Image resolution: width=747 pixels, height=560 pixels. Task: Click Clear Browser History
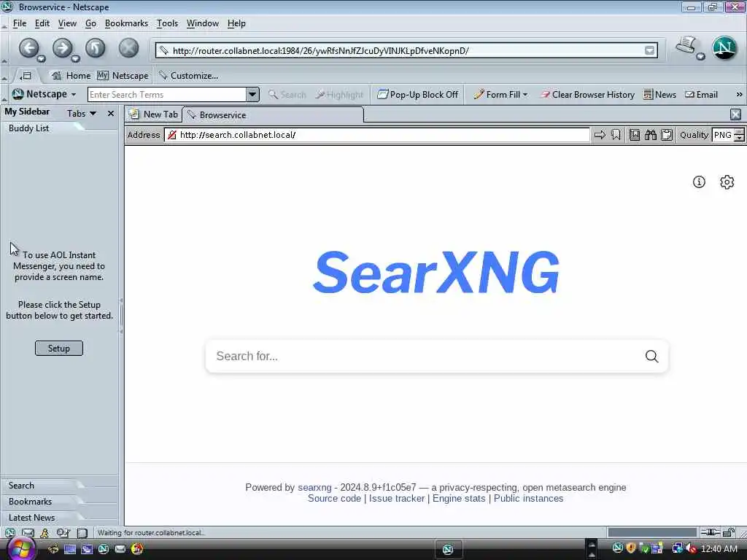[x=587, y=95]
